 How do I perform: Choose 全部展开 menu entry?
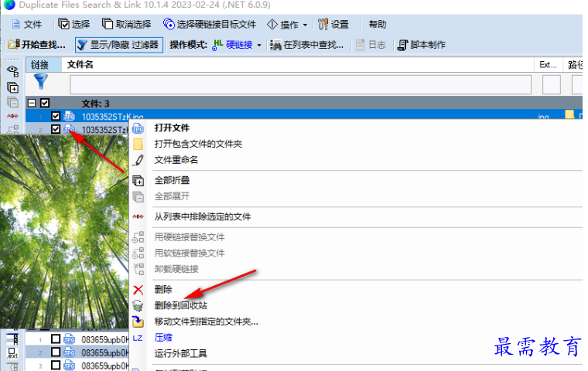pyautogui.click(x=172, y=196)
